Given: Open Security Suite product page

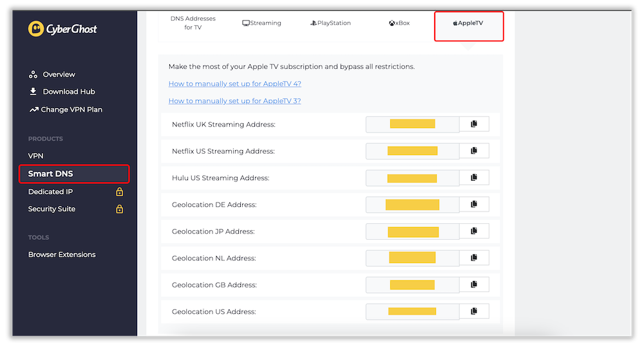Looking at the screenshot, I should [52, 209].
